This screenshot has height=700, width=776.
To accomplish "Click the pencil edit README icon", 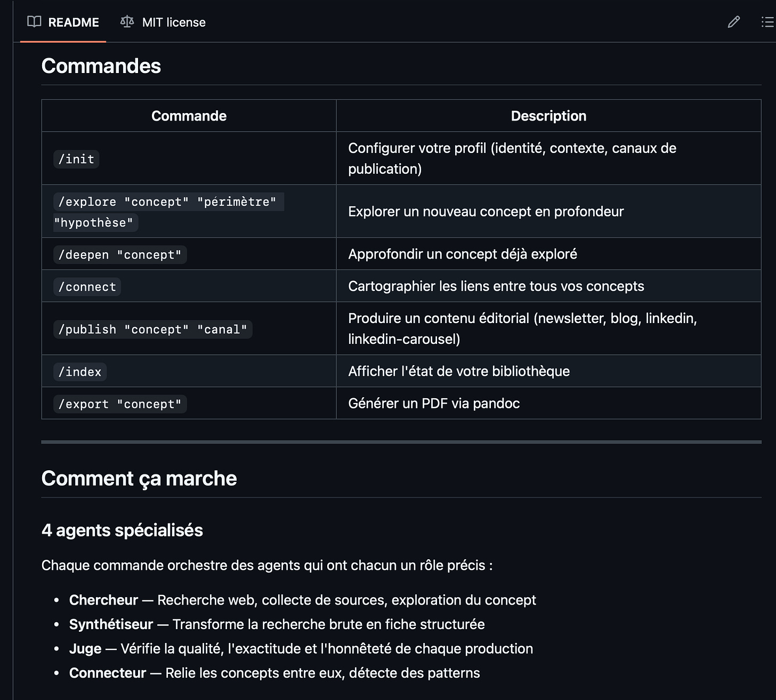I will [x=733, y=22].
